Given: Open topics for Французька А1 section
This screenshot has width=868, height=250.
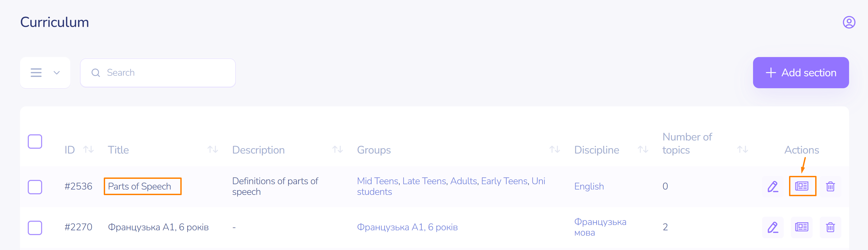Looking at the screenshot, I should coord(802,227).
